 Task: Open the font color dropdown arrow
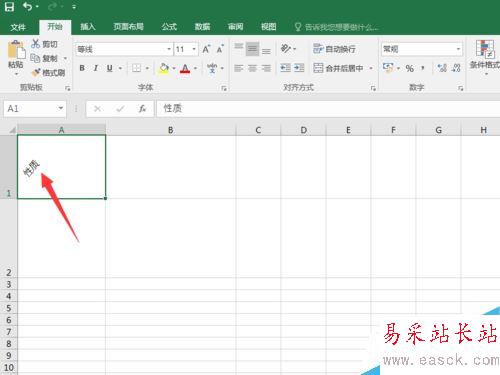point(195,68)
